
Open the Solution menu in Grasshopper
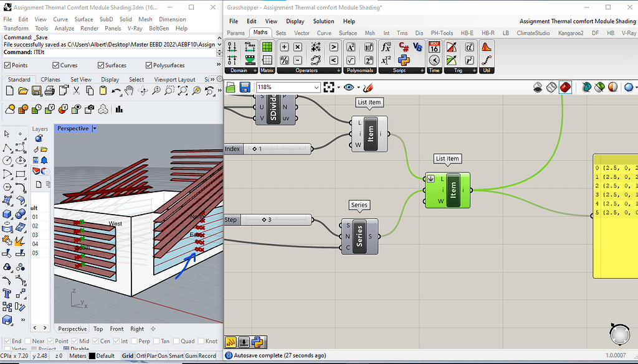click(x=323, y=21)
